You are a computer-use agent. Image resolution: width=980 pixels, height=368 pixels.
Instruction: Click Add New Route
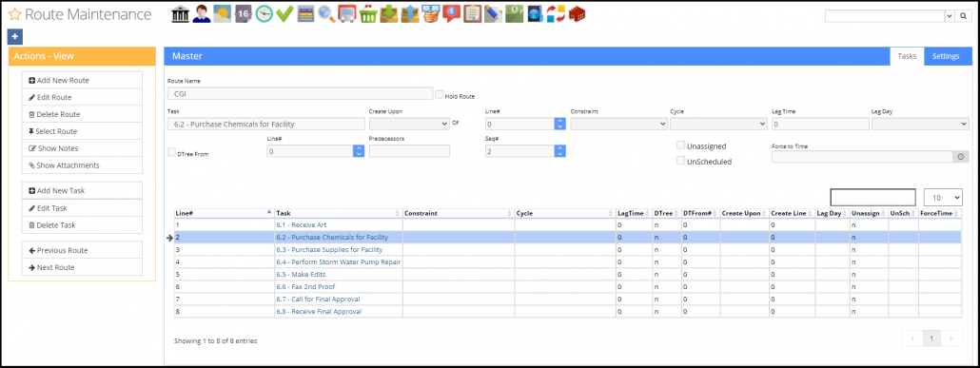pos(82,80)
